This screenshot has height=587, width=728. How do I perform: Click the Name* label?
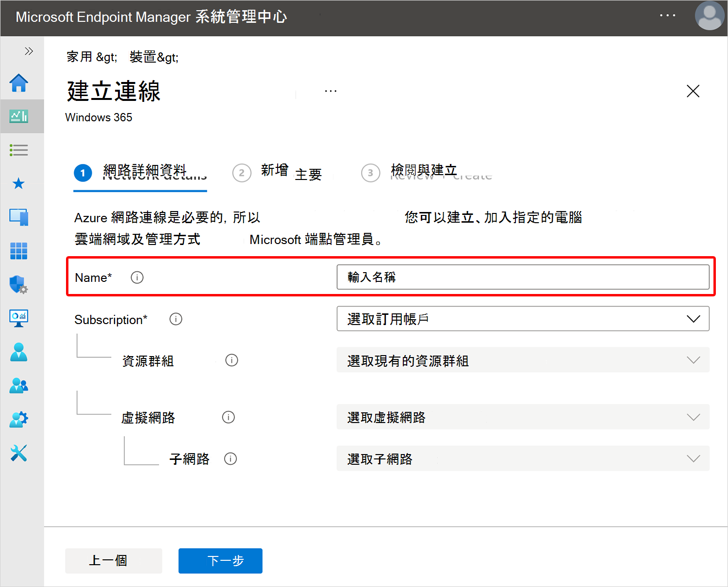tap(93, 277)
